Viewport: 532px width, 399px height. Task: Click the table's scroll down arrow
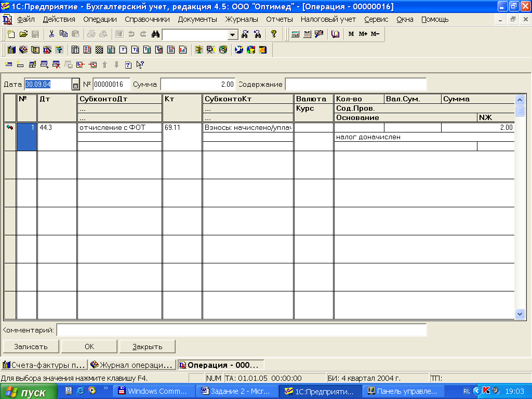click(x=520, y=314)
